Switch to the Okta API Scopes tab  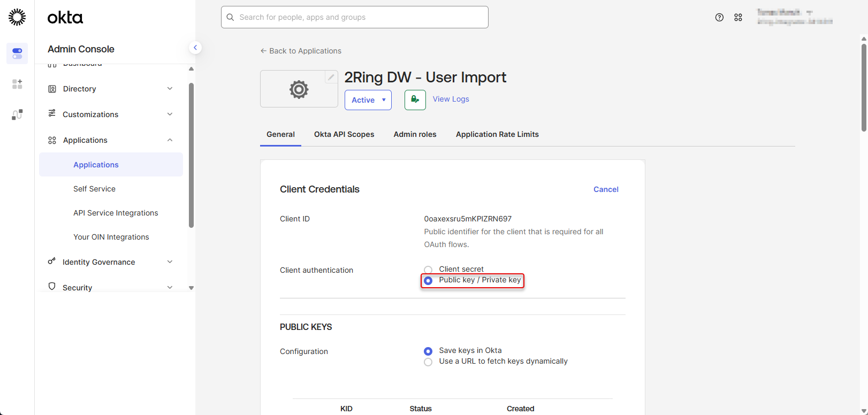coord(344,134)
